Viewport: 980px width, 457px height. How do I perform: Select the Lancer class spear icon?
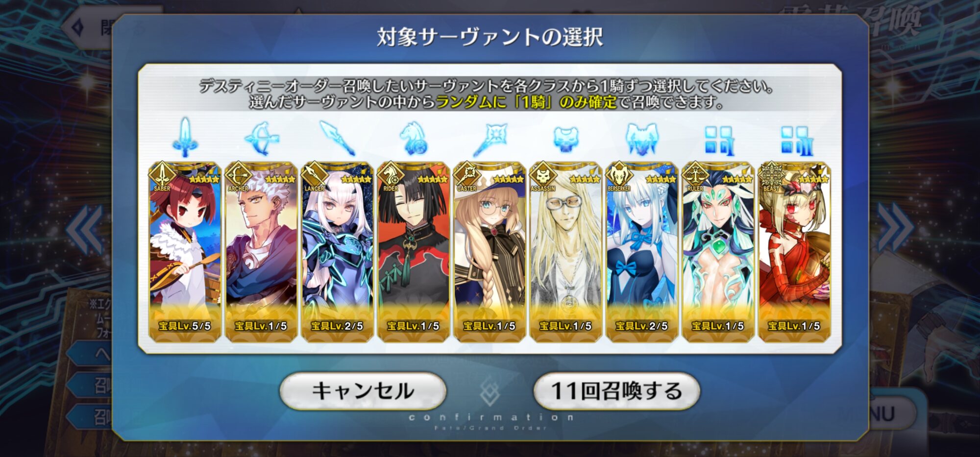click(x=337, y=138)
